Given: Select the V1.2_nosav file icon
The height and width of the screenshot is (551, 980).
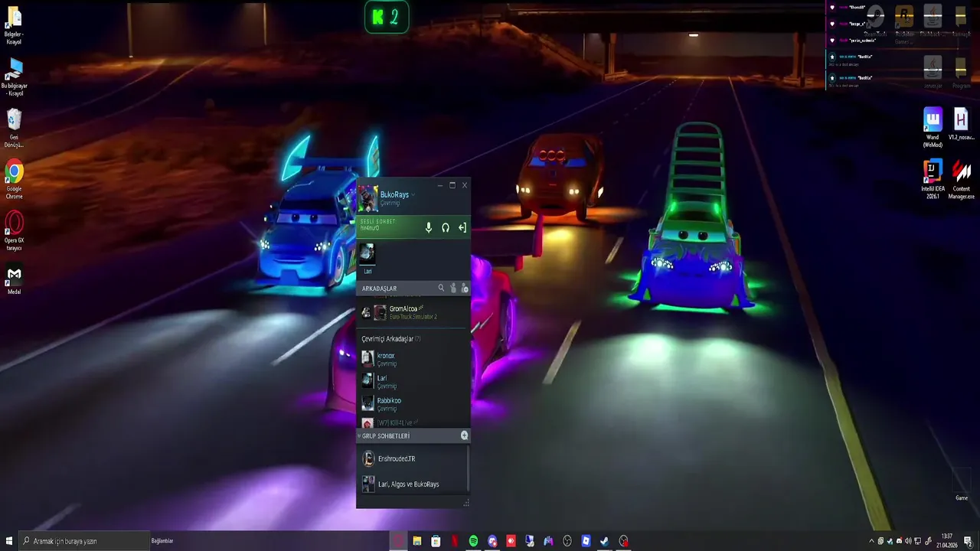Looking at the screenshot, I should (x=962, y=124).
